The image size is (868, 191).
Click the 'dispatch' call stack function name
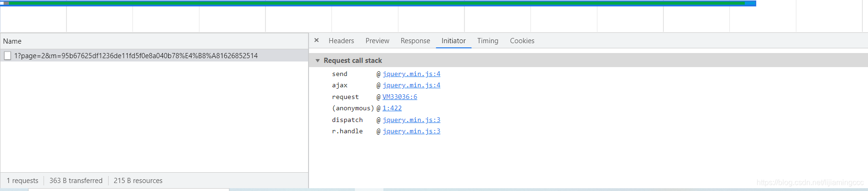point(347,120)
